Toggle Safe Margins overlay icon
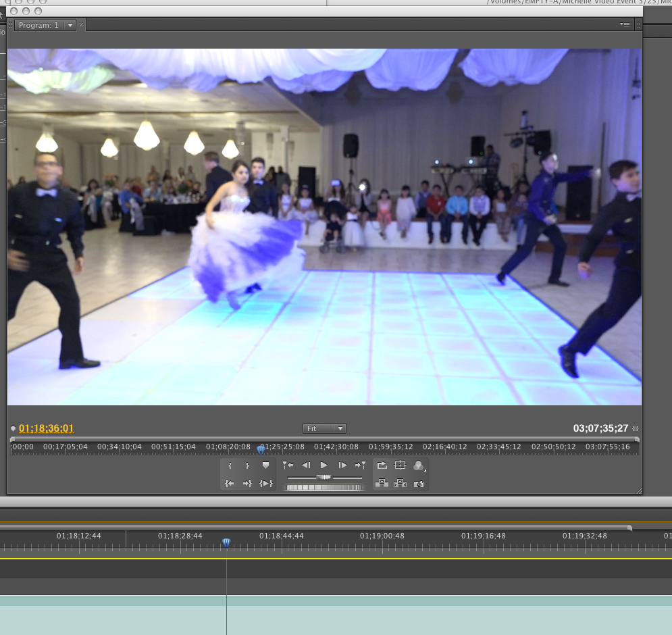672x635 pixels. coord(400,465)
